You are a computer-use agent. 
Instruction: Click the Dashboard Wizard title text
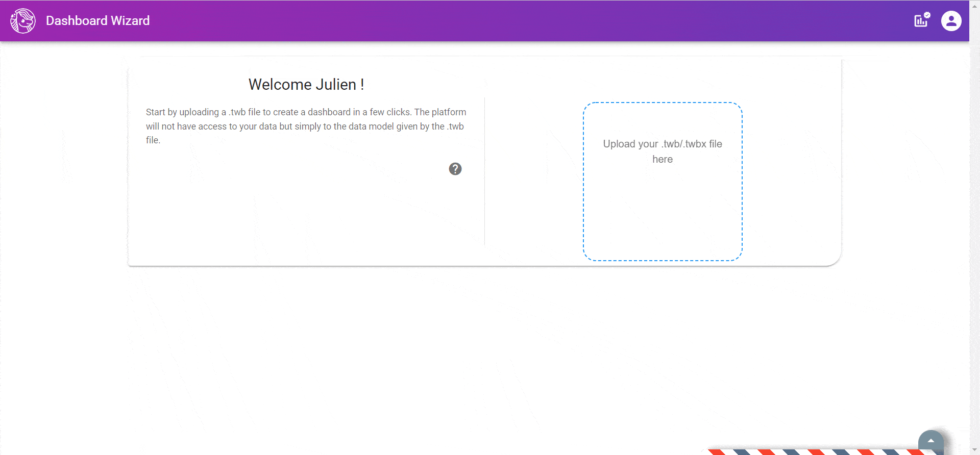97,21
